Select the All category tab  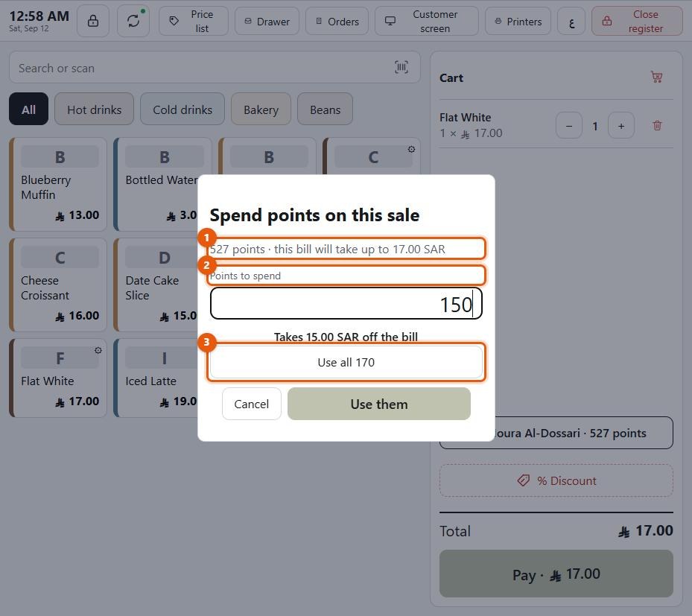point(29,109)
